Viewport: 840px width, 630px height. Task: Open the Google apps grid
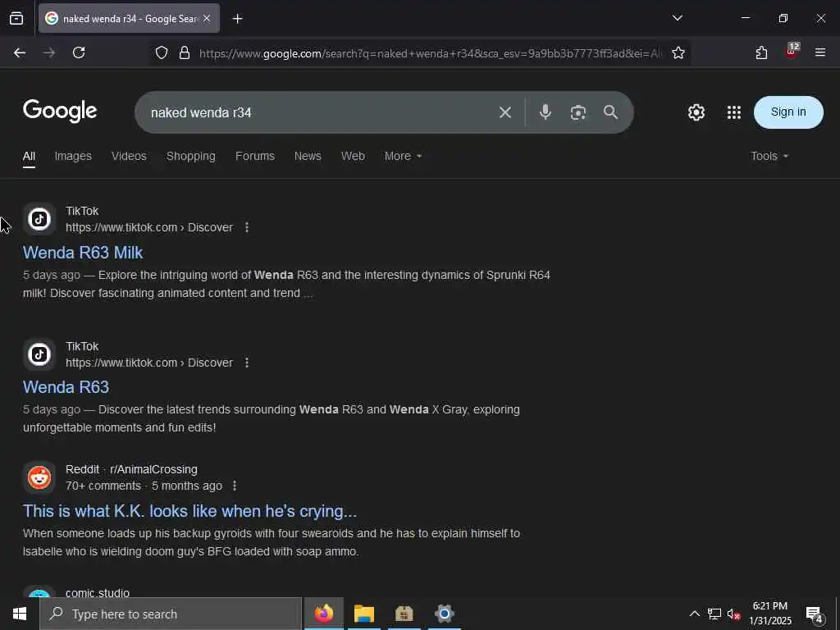coord(734,112)
